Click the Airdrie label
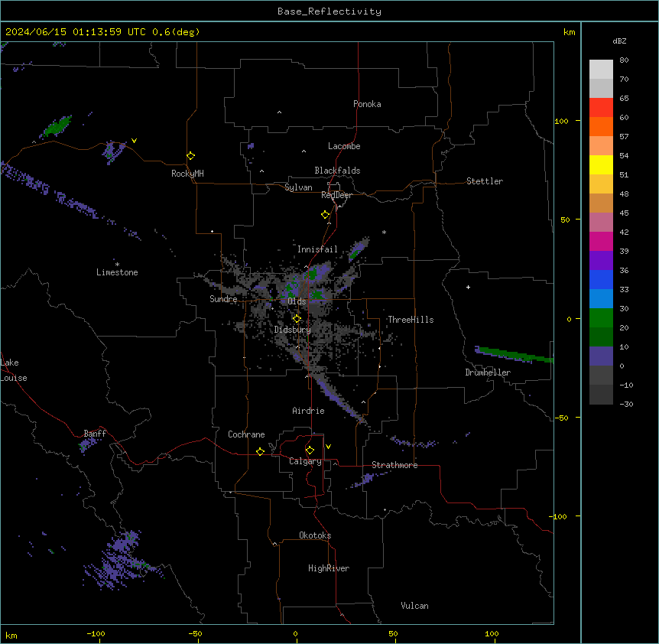659x644 pixels. [308, 411]
